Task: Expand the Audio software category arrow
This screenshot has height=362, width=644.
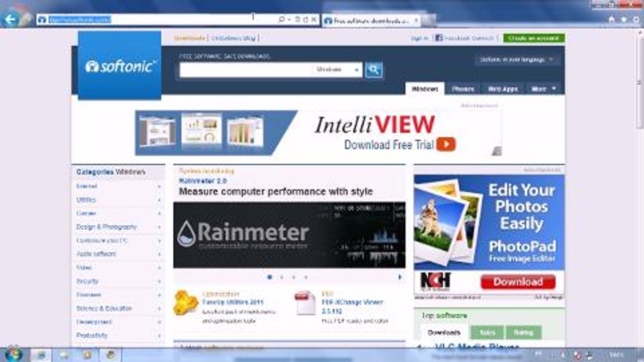Action: [159, 254]
